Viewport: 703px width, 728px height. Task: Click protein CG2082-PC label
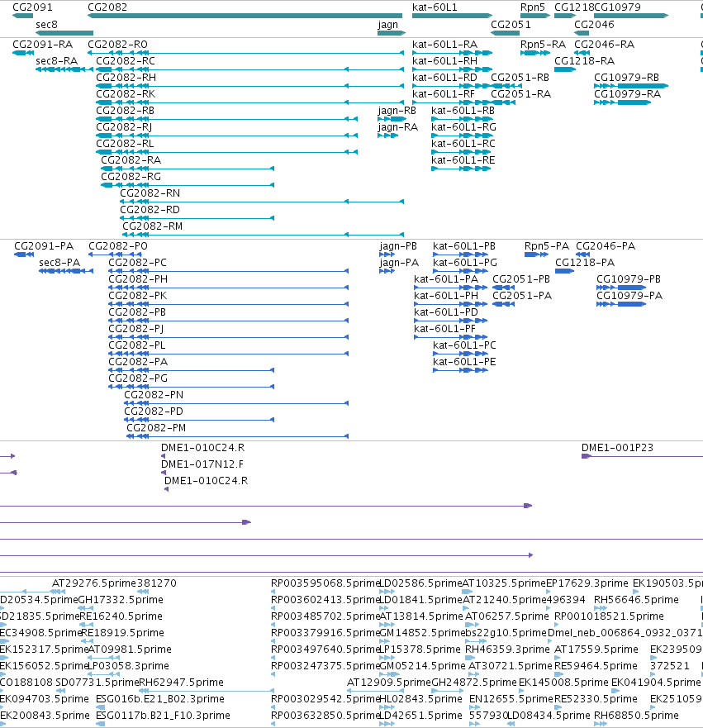[137, 263]
